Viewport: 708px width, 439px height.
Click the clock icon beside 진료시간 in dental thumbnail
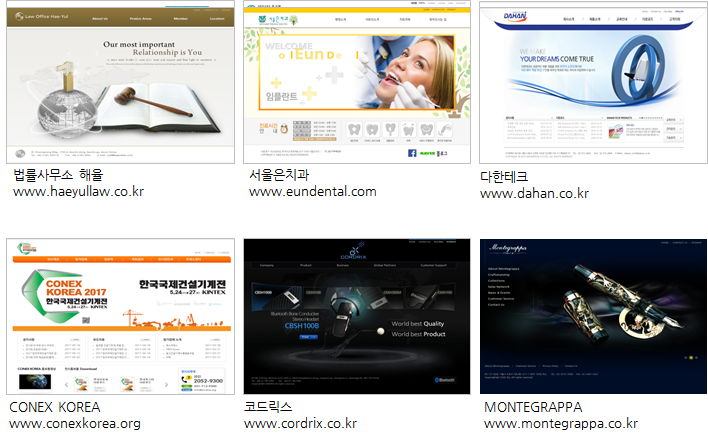tap(284, 129)
